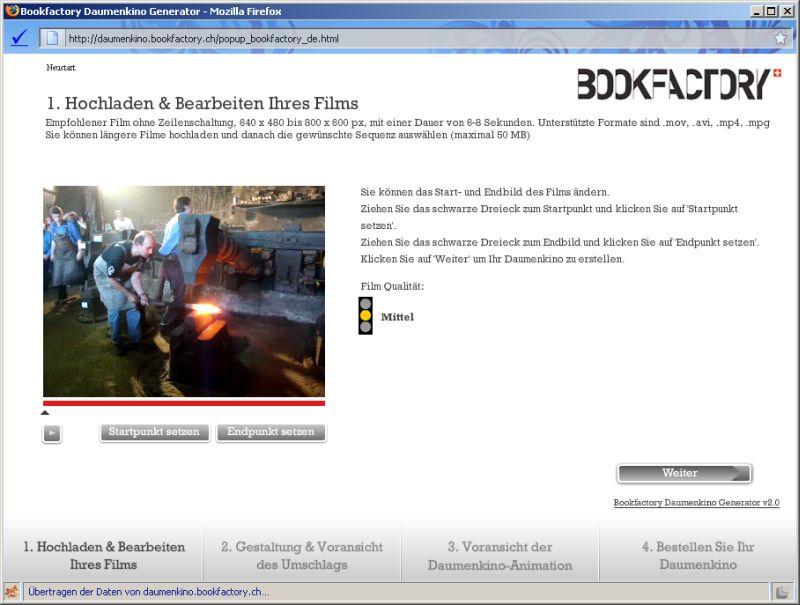Click the status bar icon at bottom right
Image resolution: width=800 pixels, height=605 pixels.
point(783,592)
